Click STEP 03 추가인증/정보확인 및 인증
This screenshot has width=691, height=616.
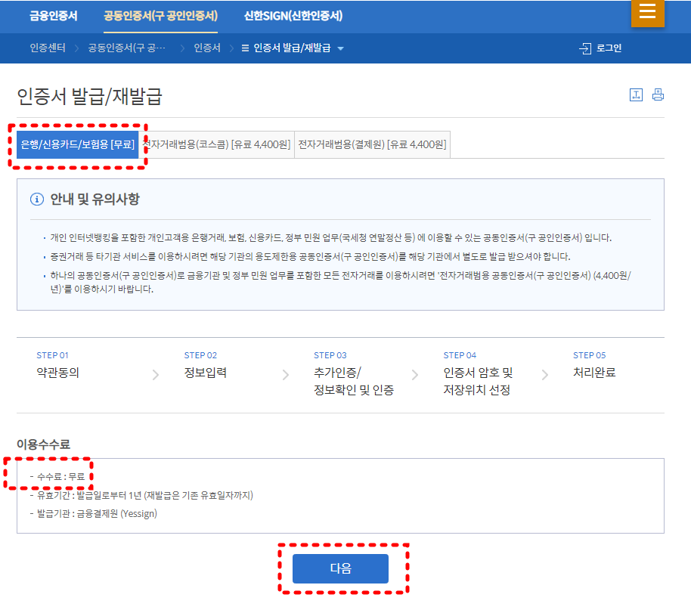click(x=354, y=374)
